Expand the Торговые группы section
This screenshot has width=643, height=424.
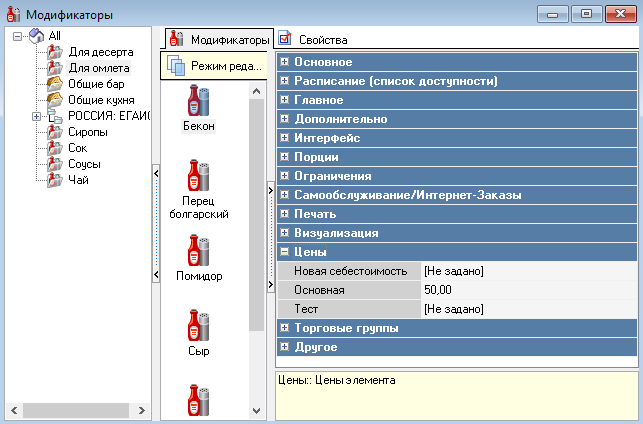click(x=285, y=328)
